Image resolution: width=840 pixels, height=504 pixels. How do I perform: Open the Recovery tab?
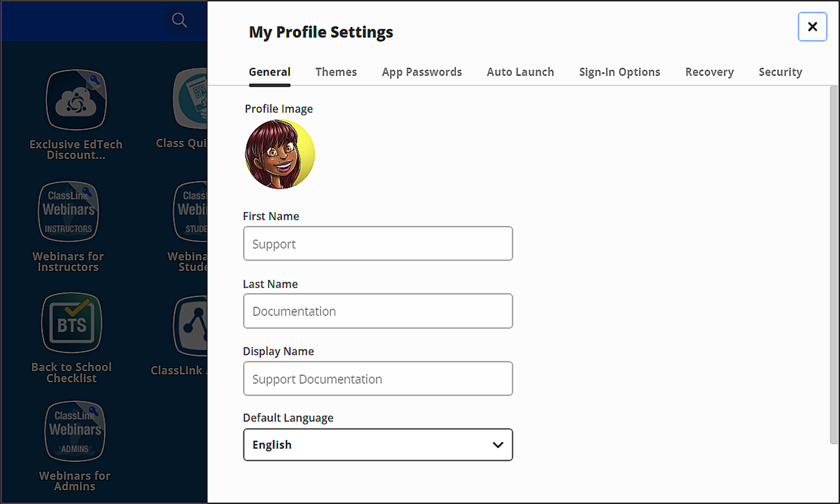[x=709, y=72]
